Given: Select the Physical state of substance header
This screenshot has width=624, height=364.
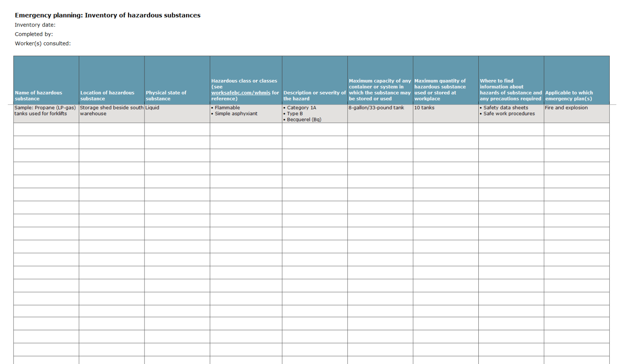Looking at the screenshot, I should tap(166, 96).
